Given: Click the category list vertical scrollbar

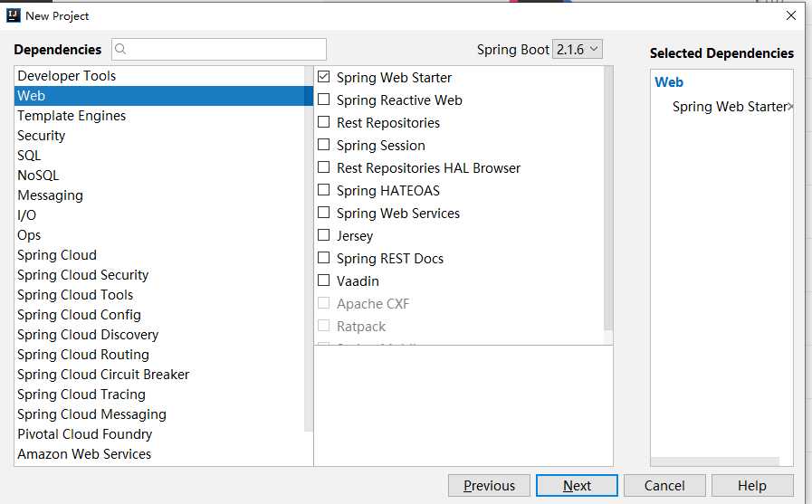Looking at the screenshot, I should pos(308,249).
